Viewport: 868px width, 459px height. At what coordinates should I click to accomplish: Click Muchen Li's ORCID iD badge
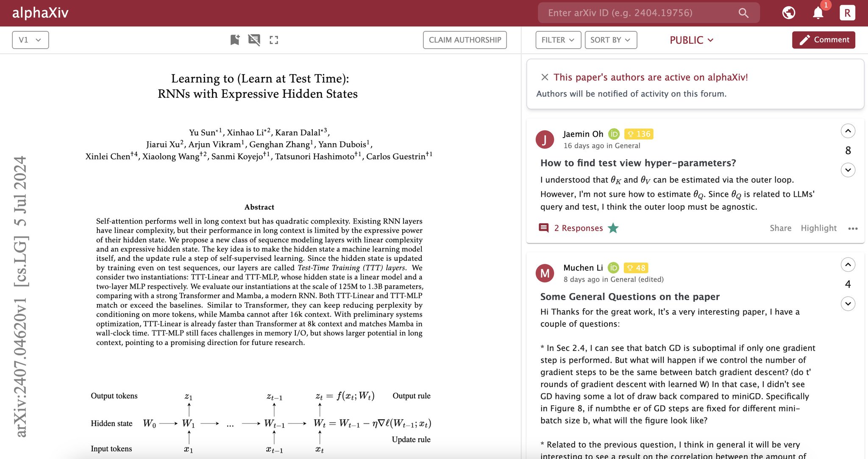point(613,268)
